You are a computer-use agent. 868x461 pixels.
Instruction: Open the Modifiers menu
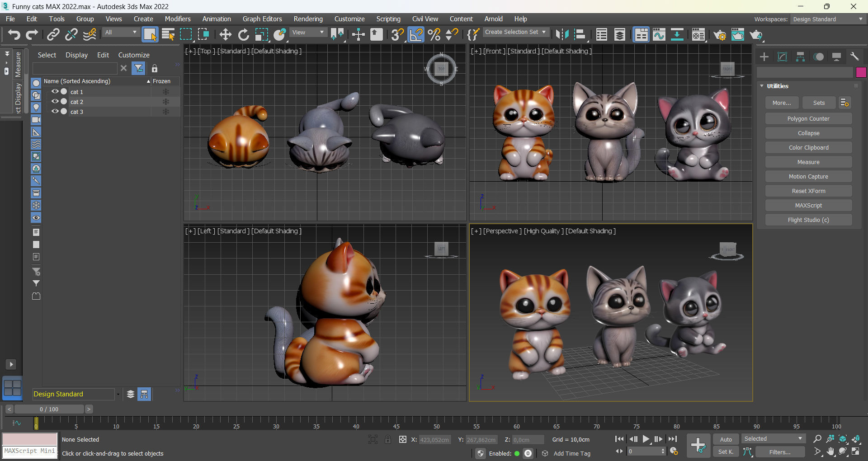tap(178, 19)
